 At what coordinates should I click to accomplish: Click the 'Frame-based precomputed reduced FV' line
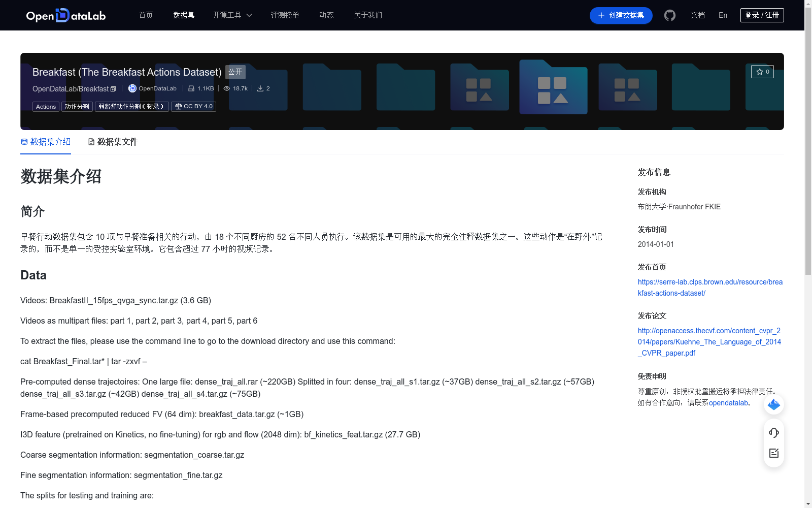(162, 414)
